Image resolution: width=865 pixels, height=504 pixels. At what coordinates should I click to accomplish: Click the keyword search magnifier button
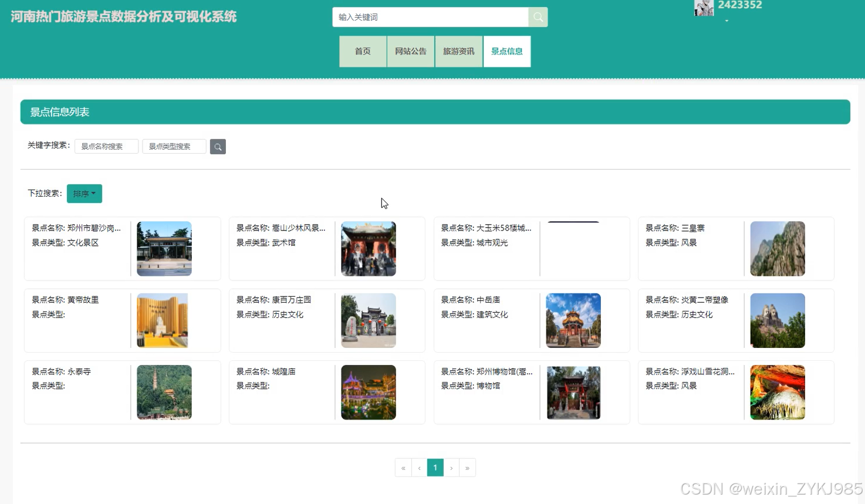(x=218, y=146)
